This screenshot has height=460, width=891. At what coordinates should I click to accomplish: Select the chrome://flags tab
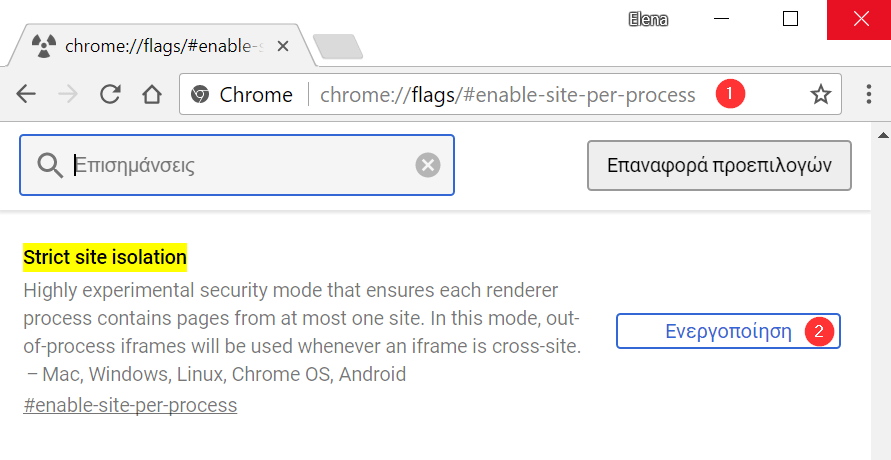point(160,46)
